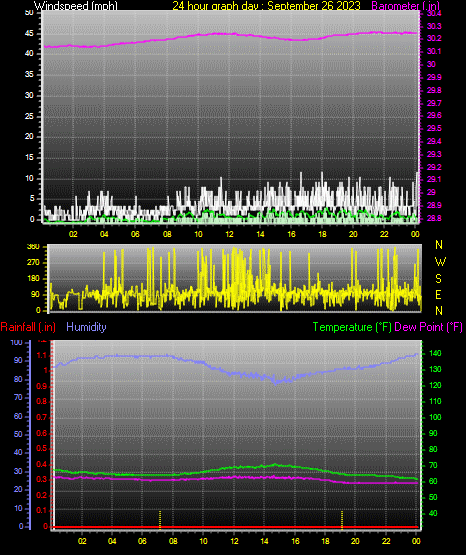Click the S compass direction label
Screen dimensions: 466x555
438,279
